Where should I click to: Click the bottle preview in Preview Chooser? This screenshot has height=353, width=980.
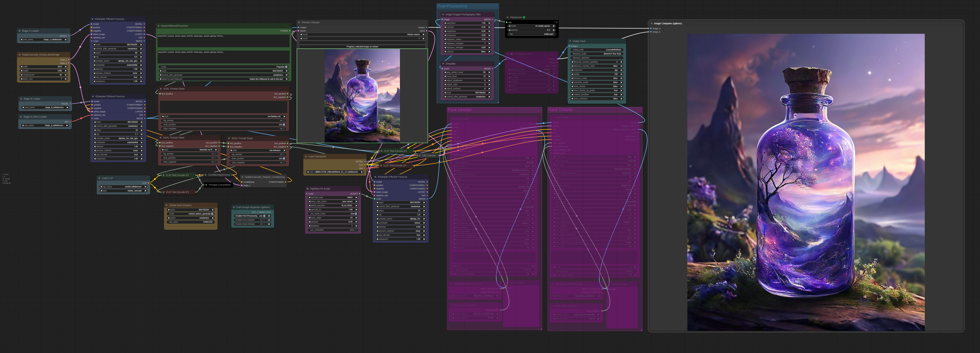coord(362,96)
